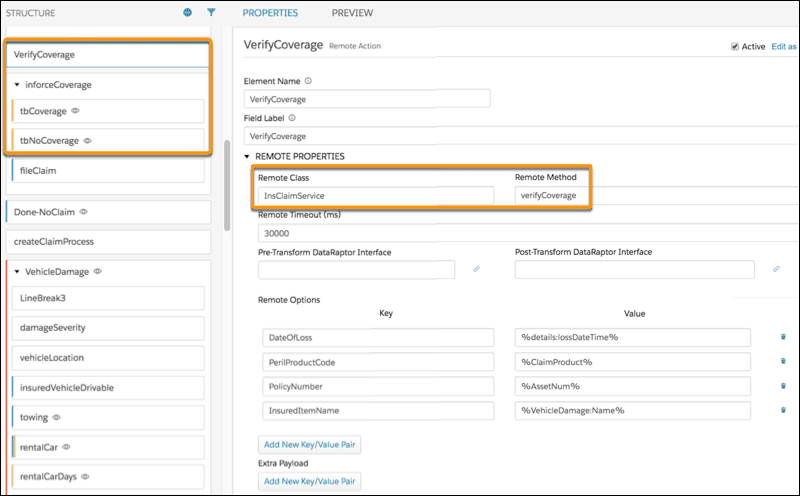
Task: Open the filter icon in Structure header
Action: pos(211,12)
